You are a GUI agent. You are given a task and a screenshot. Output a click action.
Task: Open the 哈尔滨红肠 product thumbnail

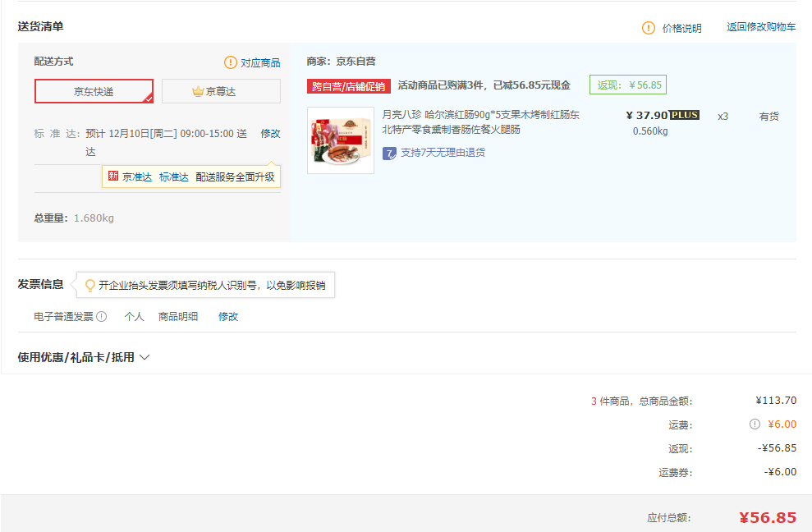pos(341,140)
